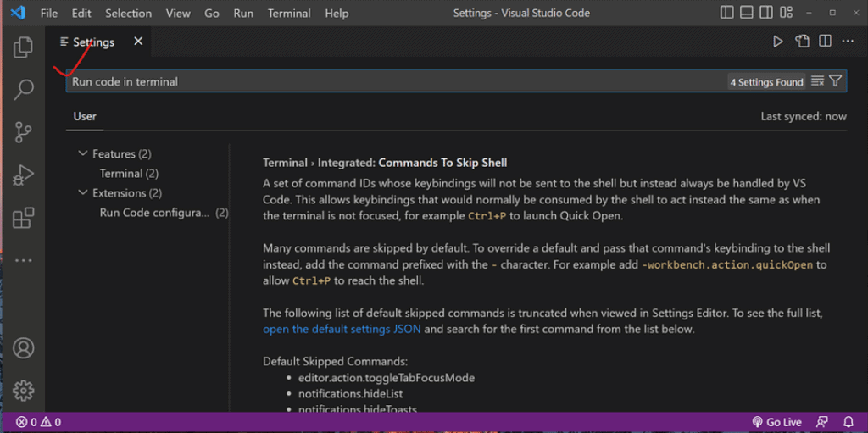Click Go Live in status bar
The width and height of the screenshot is (868, 433).
pyautogui.click(x=776, y=422)
